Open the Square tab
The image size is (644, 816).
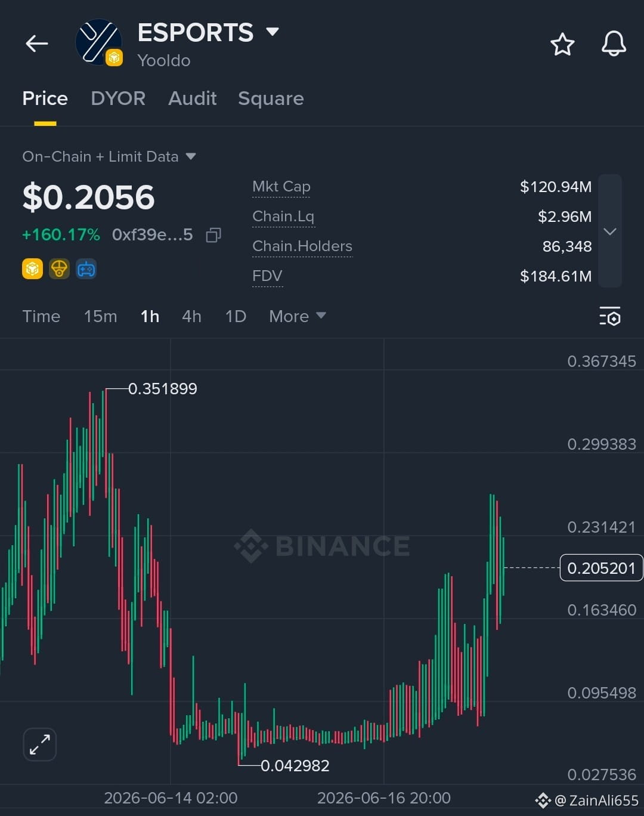point(271,98)
